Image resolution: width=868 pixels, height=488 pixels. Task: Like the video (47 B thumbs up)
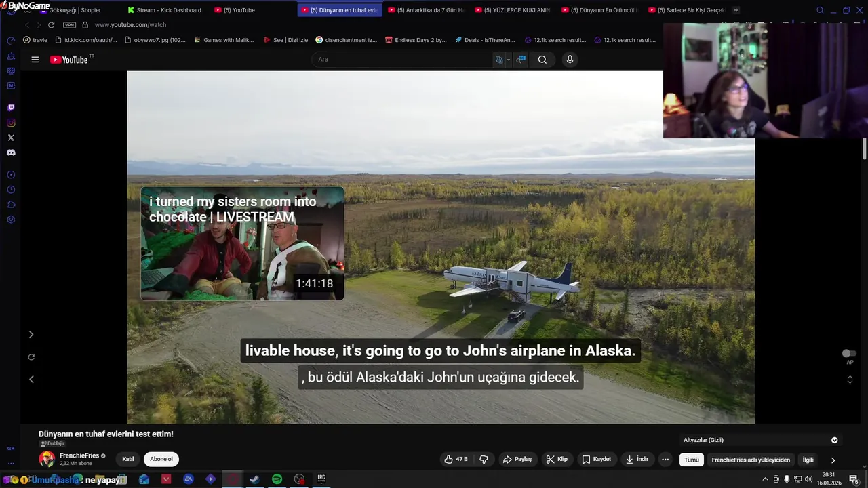(456, 459)
